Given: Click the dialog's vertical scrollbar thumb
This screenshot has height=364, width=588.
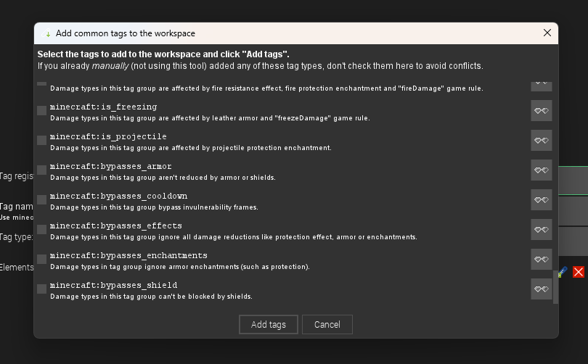Looking at the screenshot, I should (x=556, y=287).
